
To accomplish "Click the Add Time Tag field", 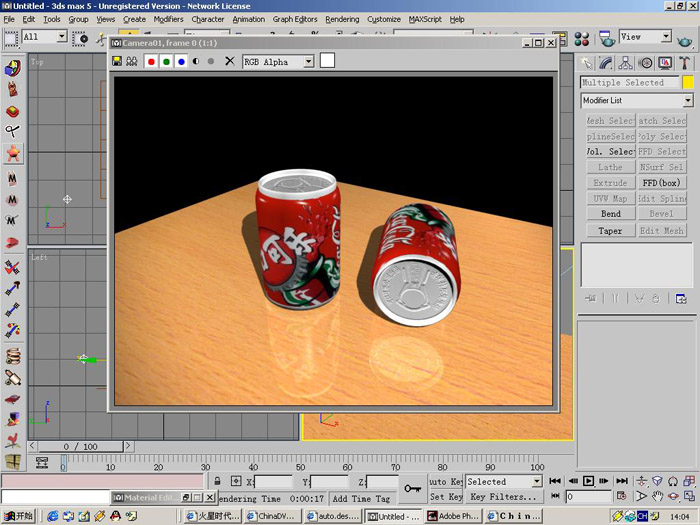I will tap(361, 499).
